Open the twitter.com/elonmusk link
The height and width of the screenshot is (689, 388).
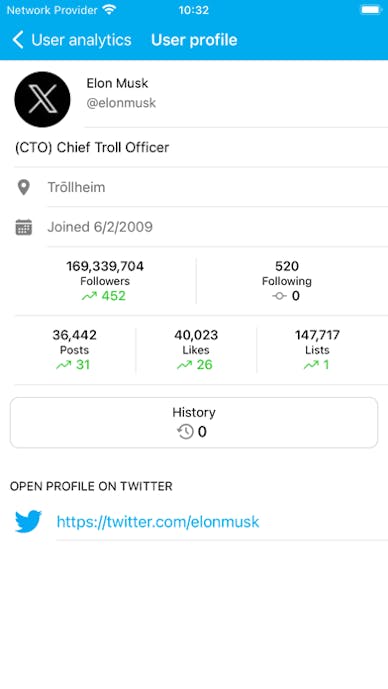158,522
